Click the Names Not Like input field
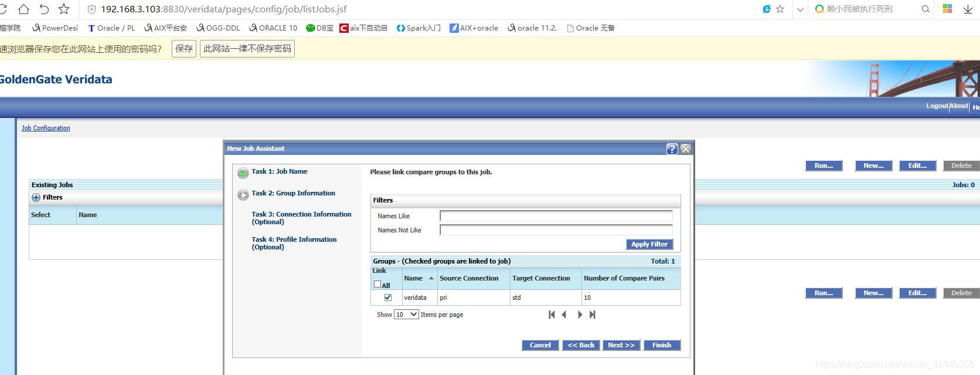Image resolution: width=980 pixels, height=375 pixels. pos(556,230)
